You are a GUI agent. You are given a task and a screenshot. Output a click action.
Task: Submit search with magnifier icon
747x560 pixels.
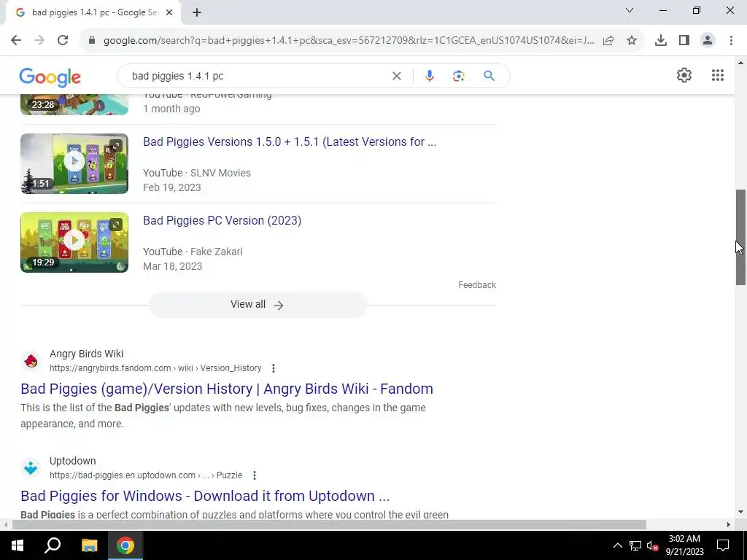tap(489, 76)
